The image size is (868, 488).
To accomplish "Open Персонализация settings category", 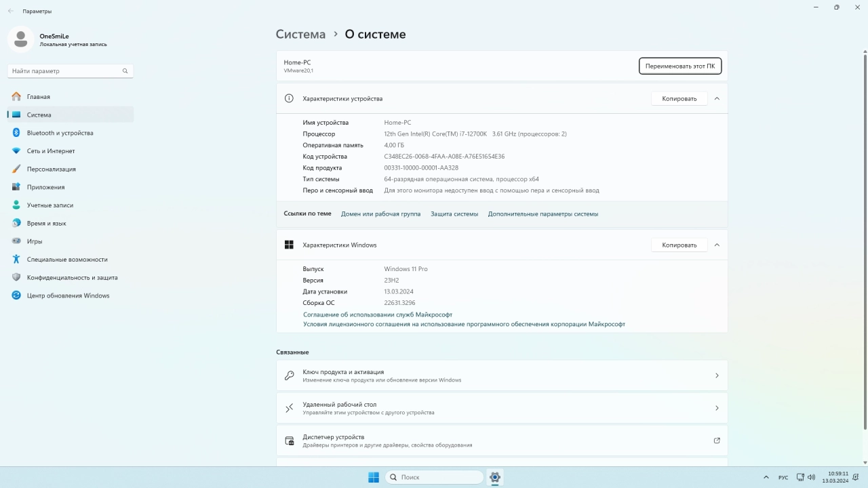I will click(x=71, y=169).
